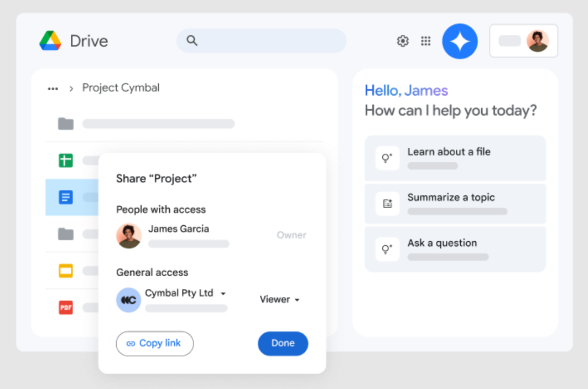588x389 pixels.
Task: Choose the Ask a question suggestion
Action: tap(455, 249)
